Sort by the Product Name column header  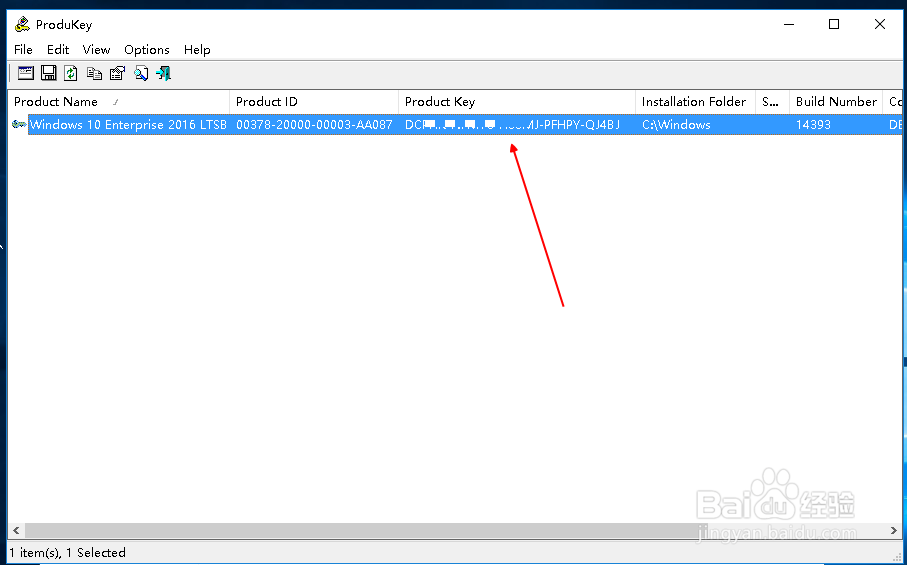[x=119, y=102]
